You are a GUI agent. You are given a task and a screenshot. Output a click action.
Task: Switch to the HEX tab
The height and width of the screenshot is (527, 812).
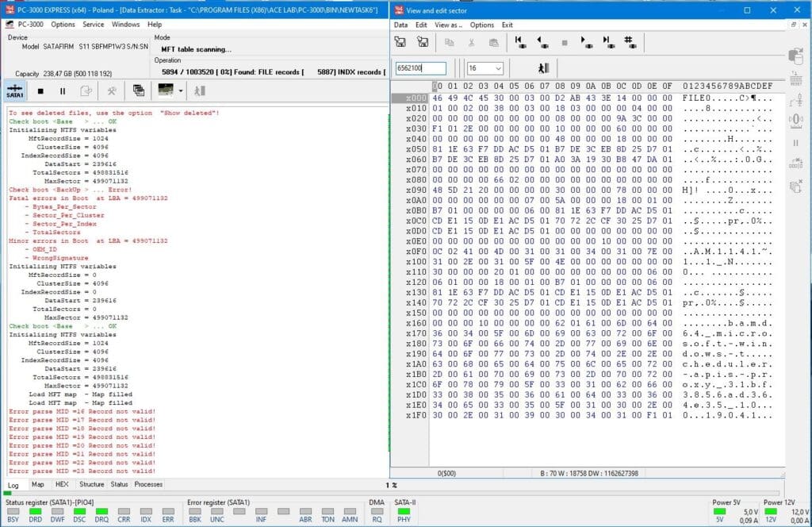tap(62, 484)
